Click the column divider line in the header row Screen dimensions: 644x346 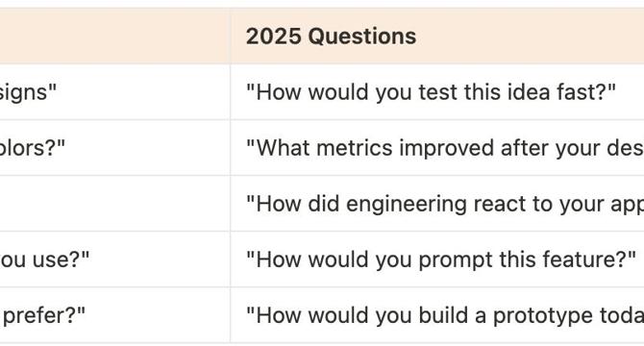(230, 37)
